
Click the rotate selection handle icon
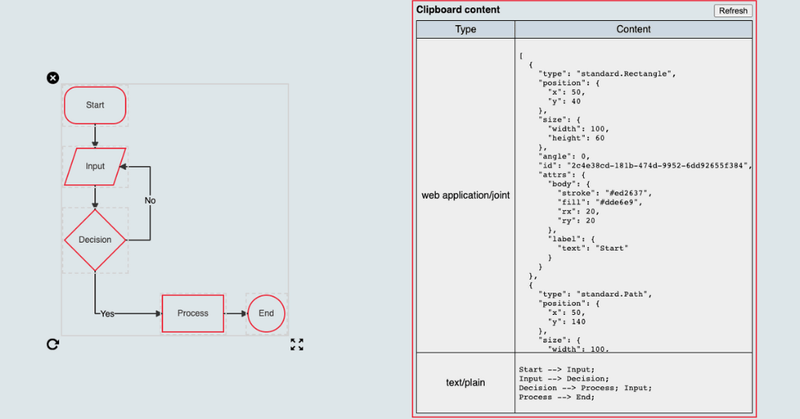tap(53, 344)
